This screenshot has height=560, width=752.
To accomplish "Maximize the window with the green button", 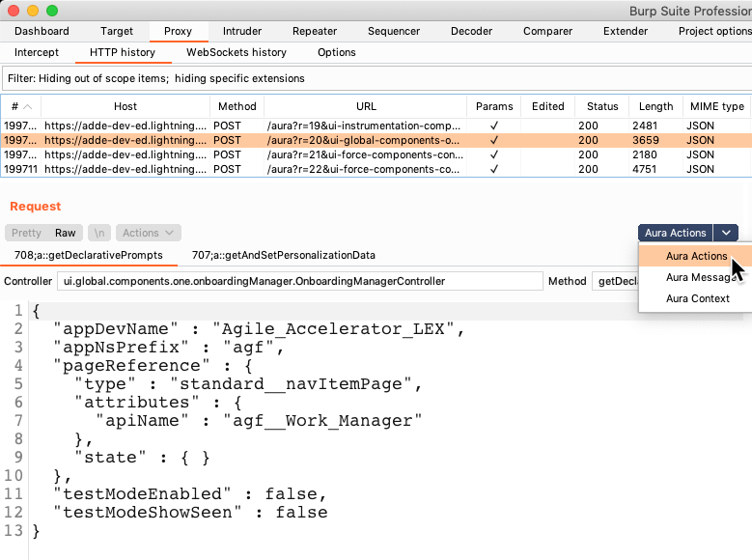I will 52,11.
